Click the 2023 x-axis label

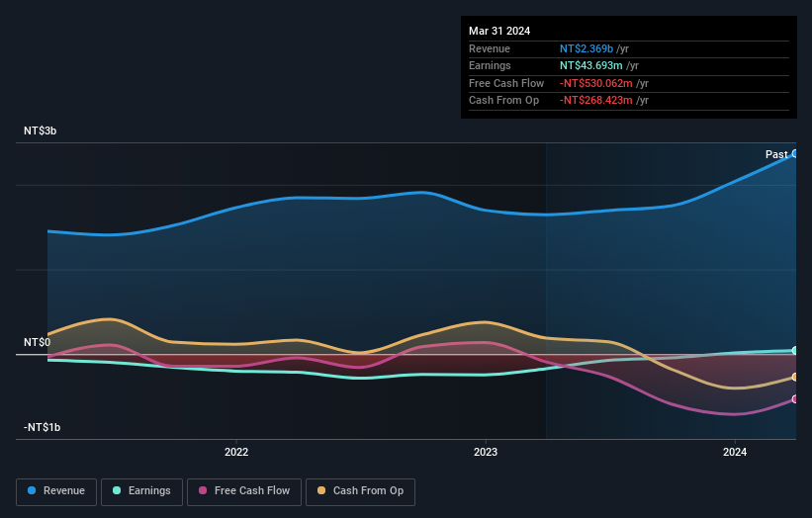coord(486,452)
